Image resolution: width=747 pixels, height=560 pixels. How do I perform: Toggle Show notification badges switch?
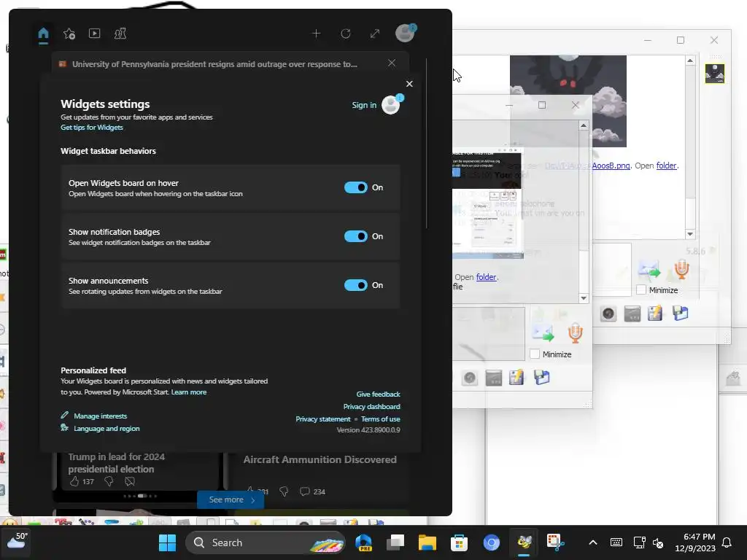click(x=356, y=236)
